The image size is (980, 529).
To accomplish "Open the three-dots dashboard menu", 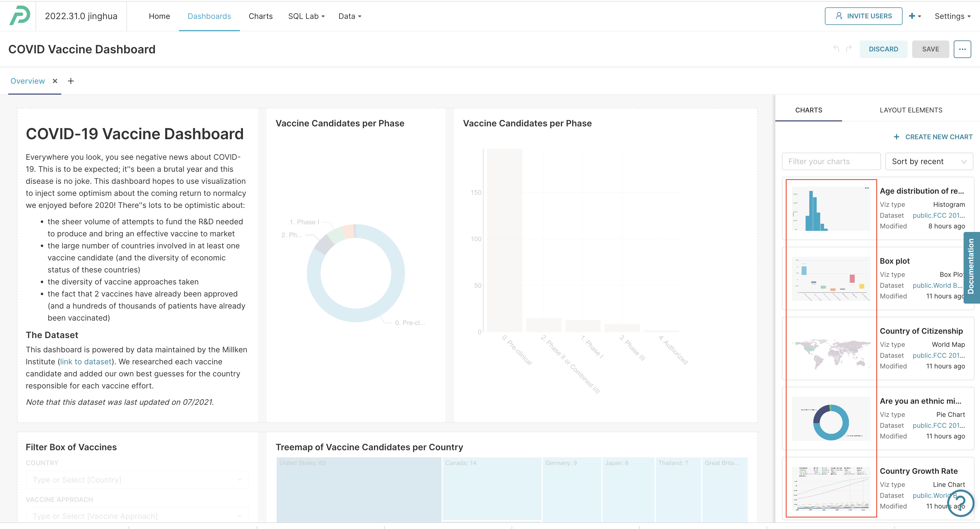I will pos(962,49).
